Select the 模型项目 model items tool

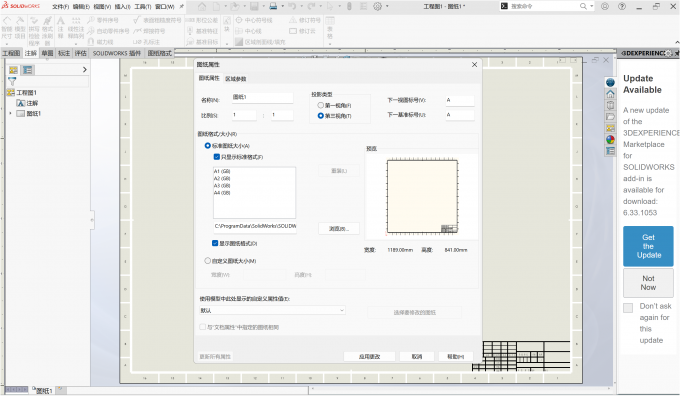20,28
